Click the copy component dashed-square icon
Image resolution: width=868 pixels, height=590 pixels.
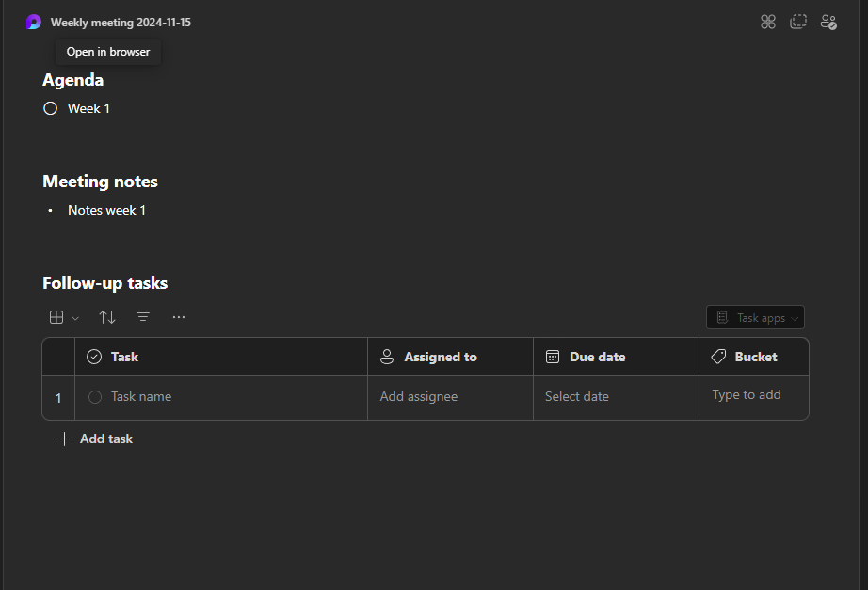click(x=797, y=23)
